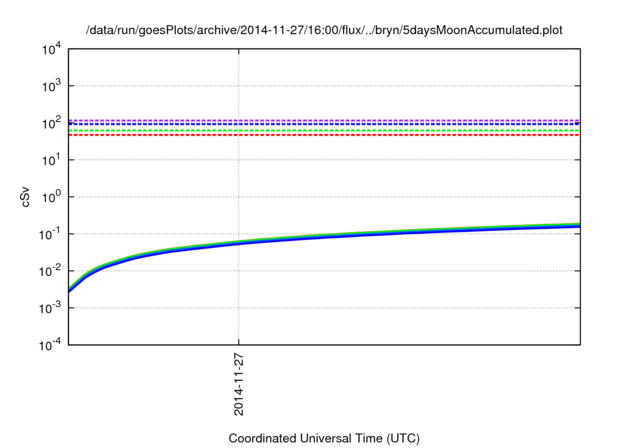The height and width of the screenshot is (448, 640).
Task: Click the green dashed threshold line
Action: coord(324,130)
